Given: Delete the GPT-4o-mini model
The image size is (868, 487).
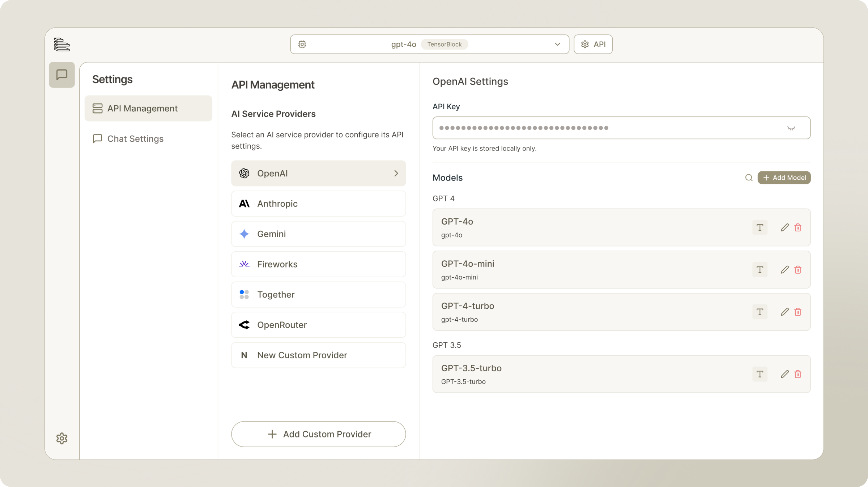Looking at the screenshot, I should [798, 270].
